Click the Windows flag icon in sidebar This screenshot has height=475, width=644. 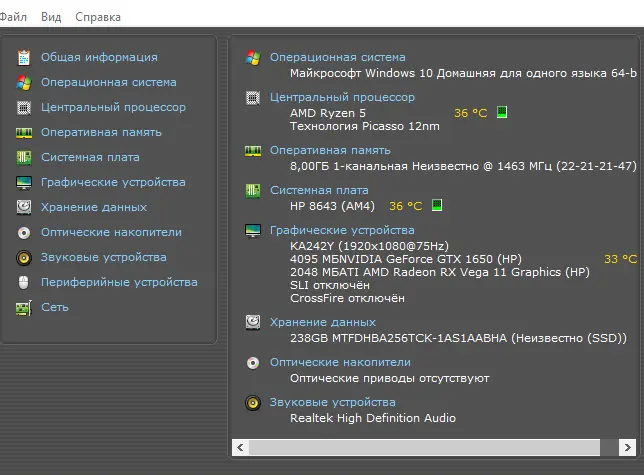point(24,83)
